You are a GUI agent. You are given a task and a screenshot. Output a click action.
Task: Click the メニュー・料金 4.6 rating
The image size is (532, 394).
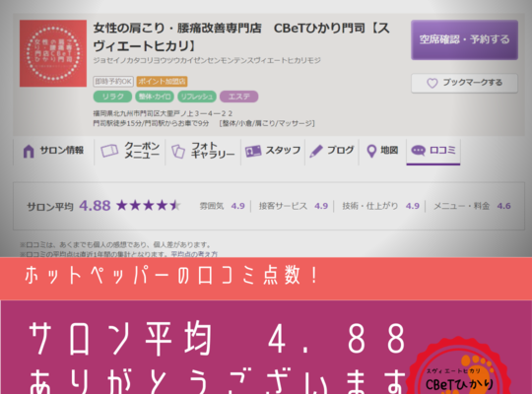click(x=472, y=206)
